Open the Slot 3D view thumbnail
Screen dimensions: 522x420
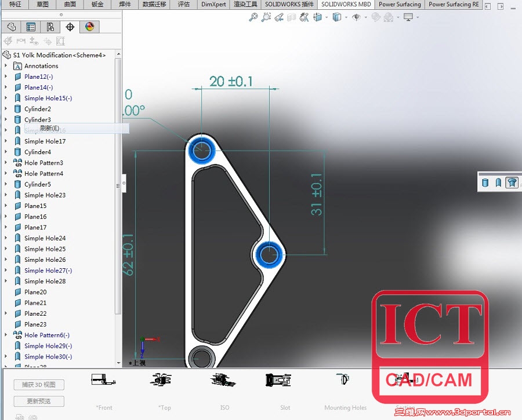(x=278, y=380)
